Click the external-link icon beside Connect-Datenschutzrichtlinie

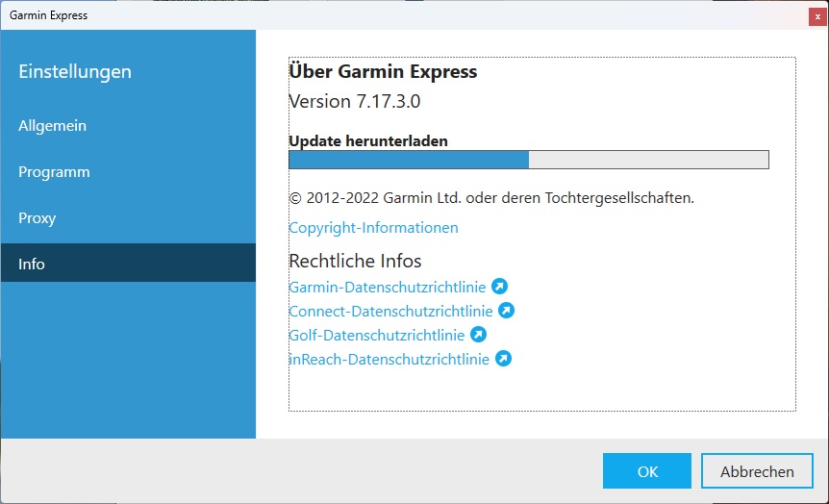(506, 311)
